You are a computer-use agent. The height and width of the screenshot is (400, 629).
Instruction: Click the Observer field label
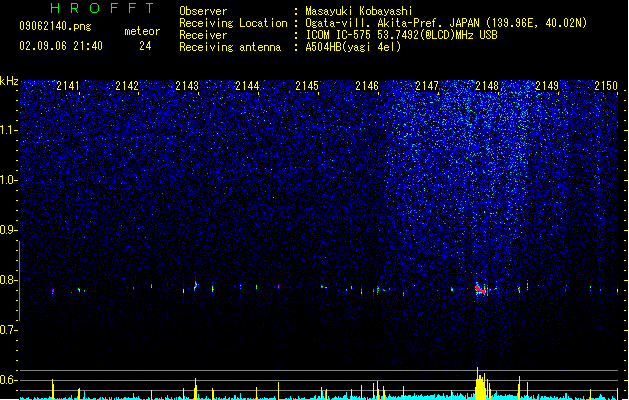tap(203, 11)
